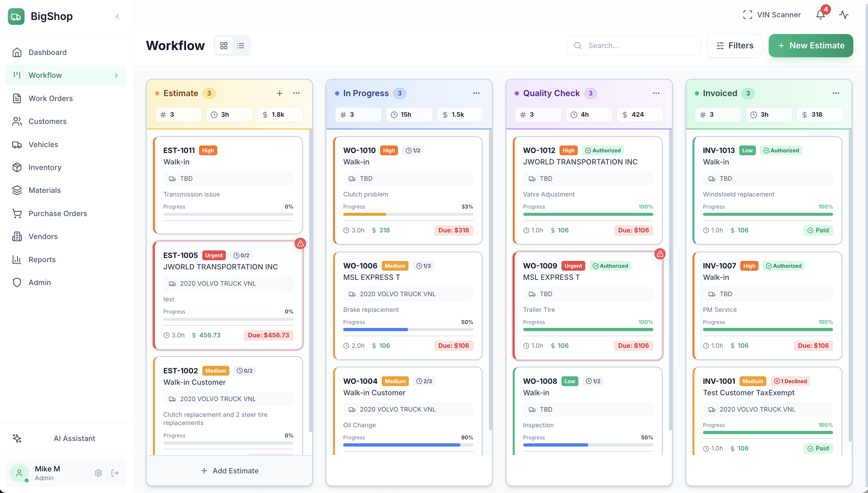Screen dimensions: 868x493
Task: Select the Vehicles icon in the sidebar
Action: 18,144
